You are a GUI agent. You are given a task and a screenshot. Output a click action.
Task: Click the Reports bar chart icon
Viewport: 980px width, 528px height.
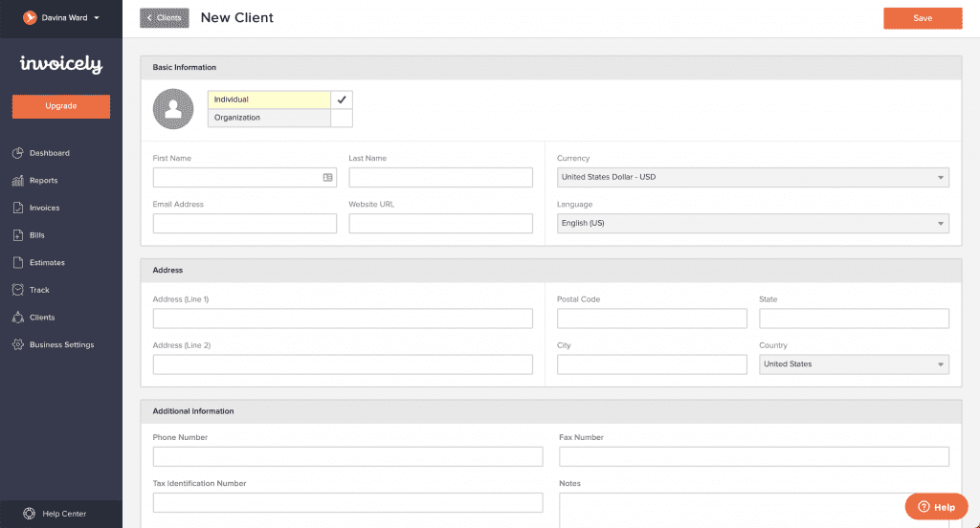(x=17, y=181)
